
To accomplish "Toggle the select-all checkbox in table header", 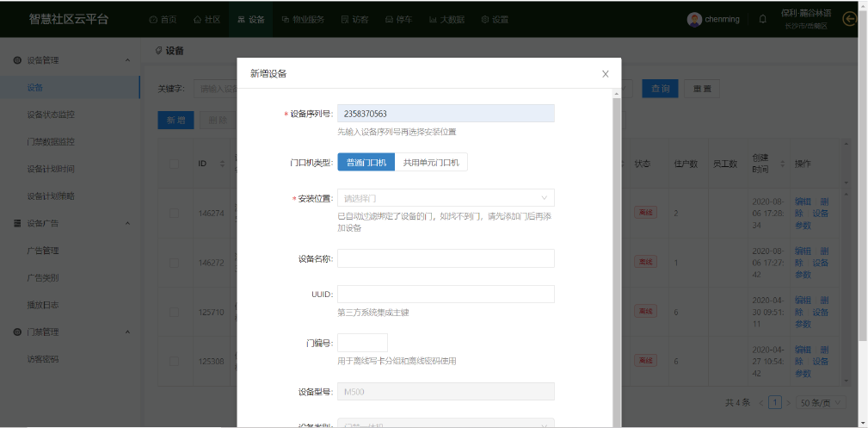I will pos(175,164).
